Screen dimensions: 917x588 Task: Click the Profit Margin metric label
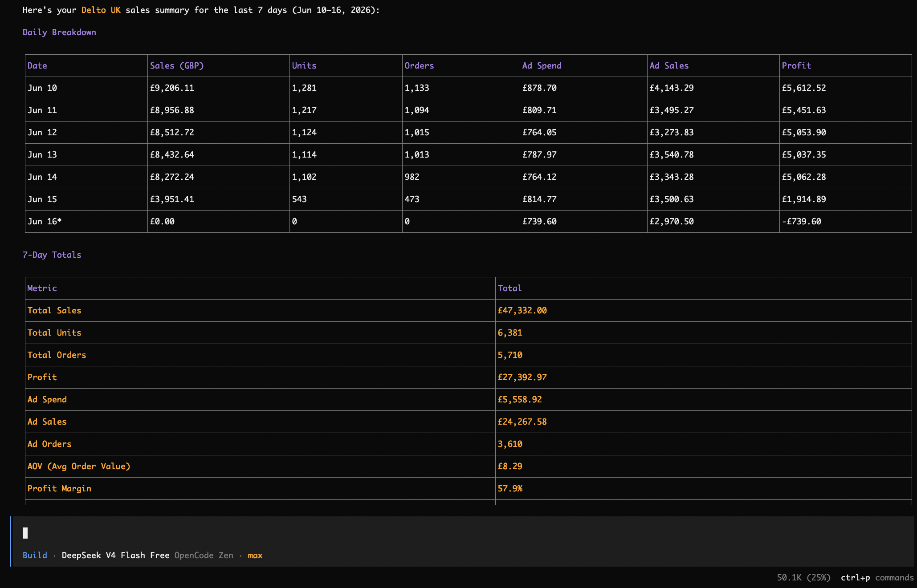(x=59, y=488)
